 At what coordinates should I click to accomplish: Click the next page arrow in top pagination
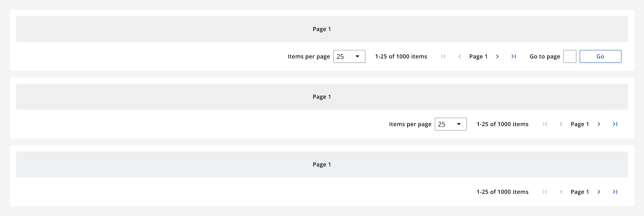497,56
